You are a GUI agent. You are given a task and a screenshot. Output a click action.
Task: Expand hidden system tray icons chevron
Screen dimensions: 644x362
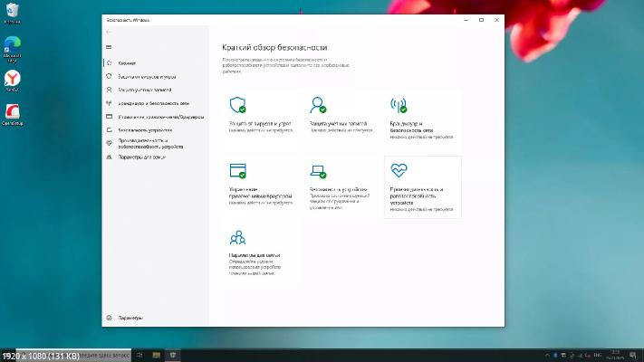pyautogui.click(x=547, y=356)
